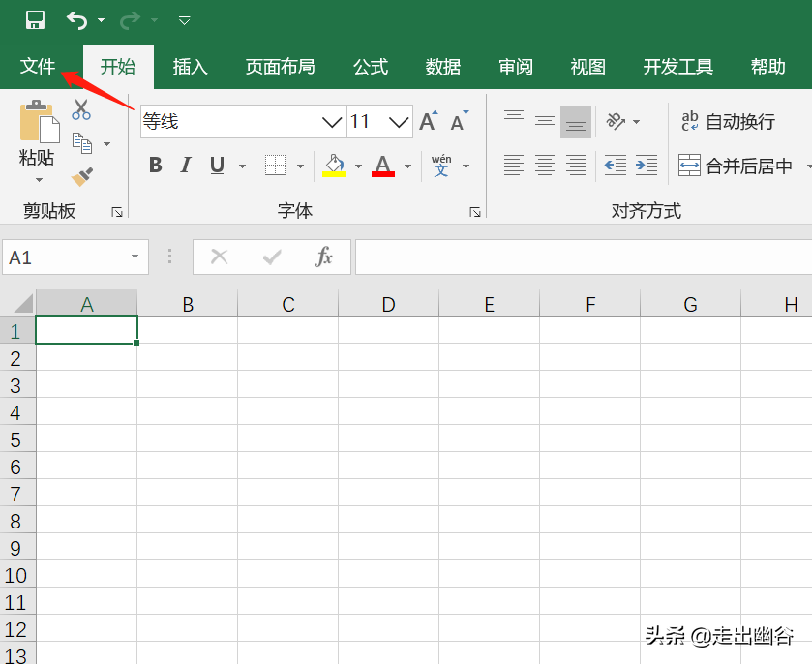This screenshot has height=664, width=812.
Task: Expand the phonetic guide options arrow
Action: coord(466,166)
